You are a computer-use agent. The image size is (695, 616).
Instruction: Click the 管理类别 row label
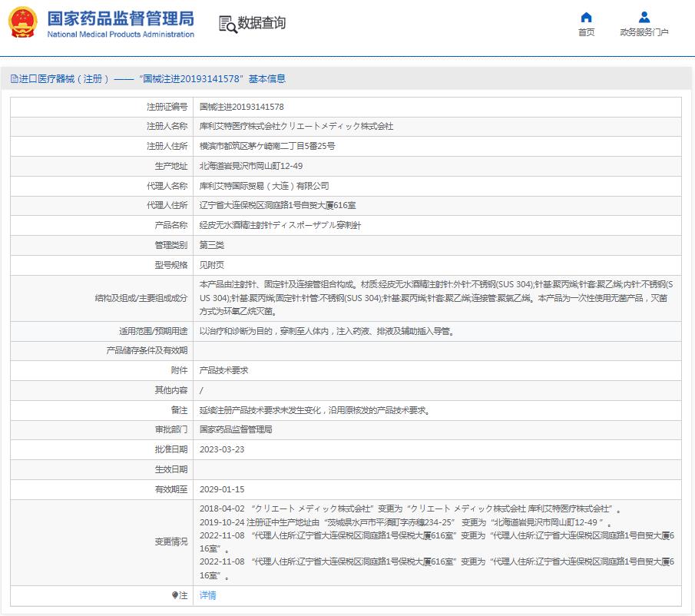(x=171, y=245)
